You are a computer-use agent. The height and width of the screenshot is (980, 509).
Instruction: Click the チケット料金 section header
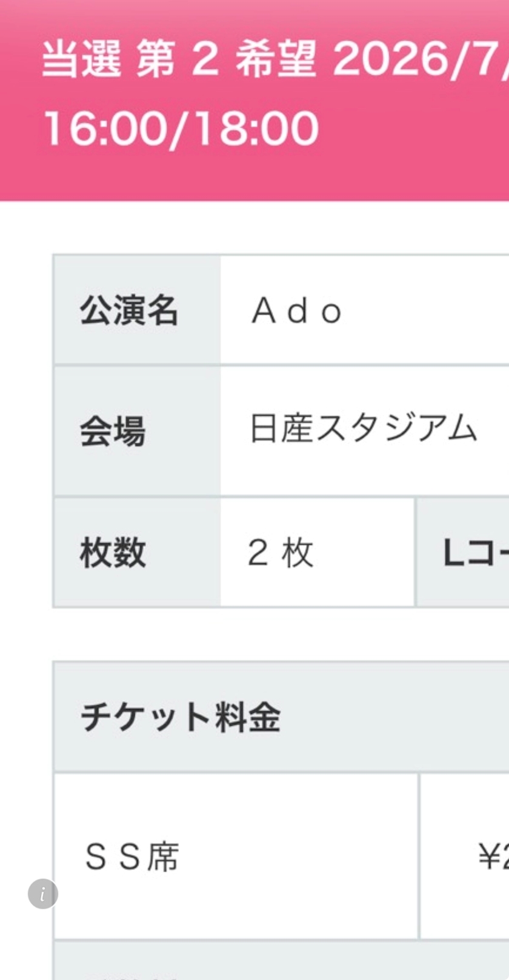(x=181, y=717)
